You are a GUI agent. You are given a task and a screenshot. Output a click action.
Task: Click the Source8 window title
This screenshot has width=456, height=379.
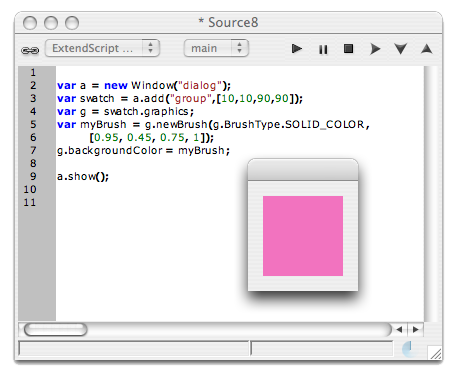(228, 23)
